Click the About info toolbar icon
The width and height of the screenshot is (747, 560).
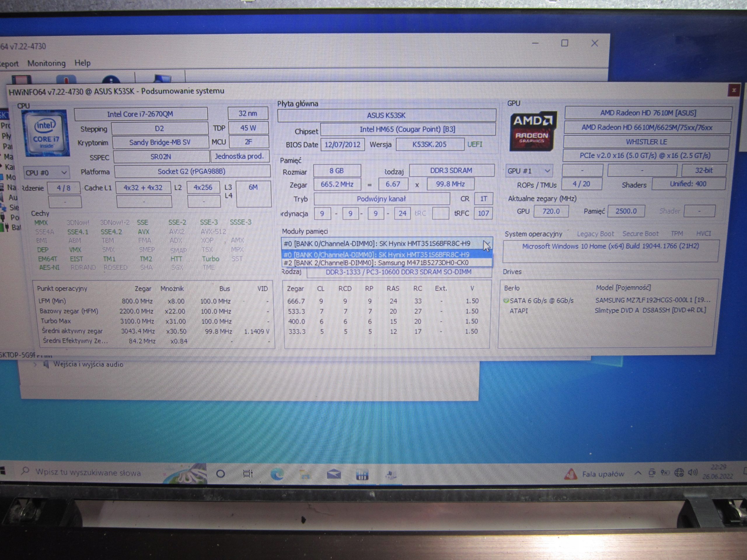pyautogui.click(x=111, y=80)
